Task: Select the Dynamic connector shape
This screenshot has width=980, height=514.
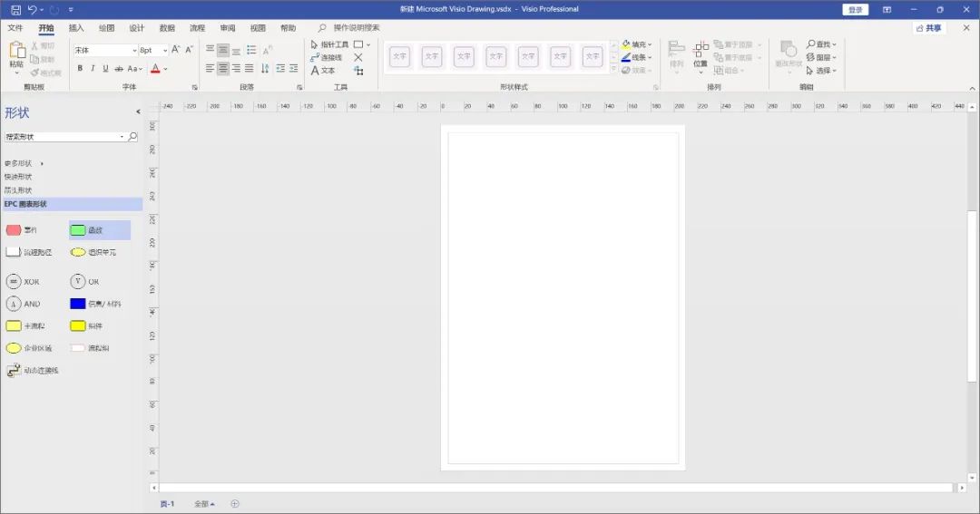Action: [x=32, y=371]
